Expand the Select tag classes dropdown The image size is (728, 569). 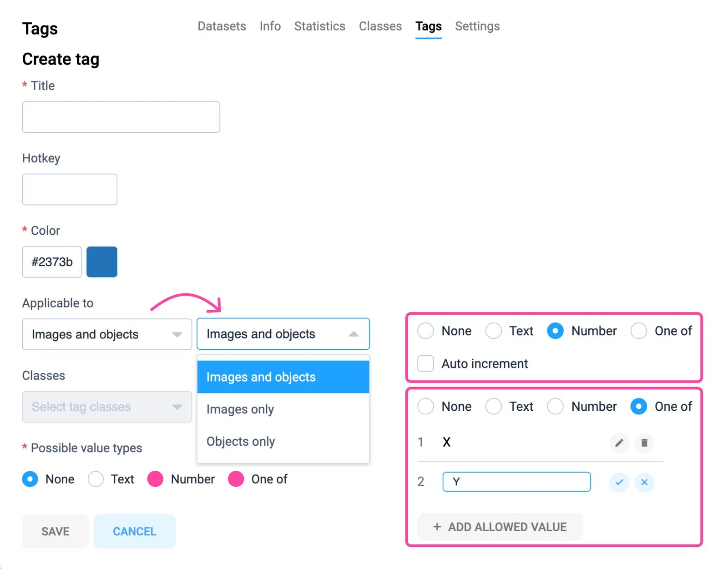(106, 407)
